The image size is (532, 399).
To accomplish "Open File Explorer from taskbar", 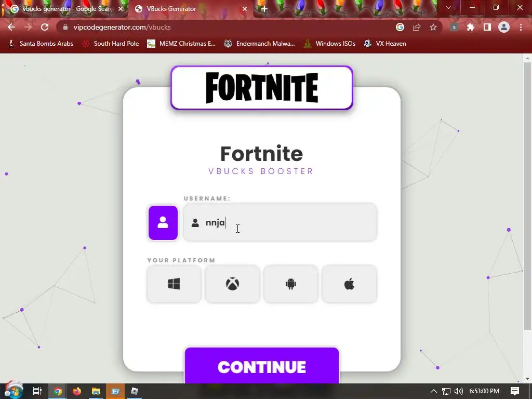I will pos(96,391).
